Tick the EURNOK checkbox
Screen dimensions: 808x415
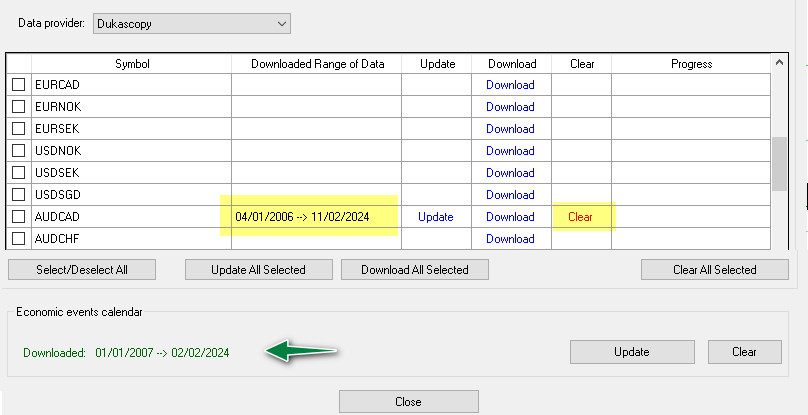point(19,107)
